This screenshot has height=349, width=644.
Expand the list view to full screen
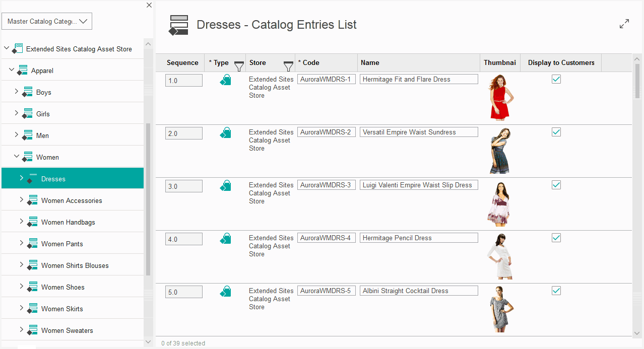tap(624, 24)
